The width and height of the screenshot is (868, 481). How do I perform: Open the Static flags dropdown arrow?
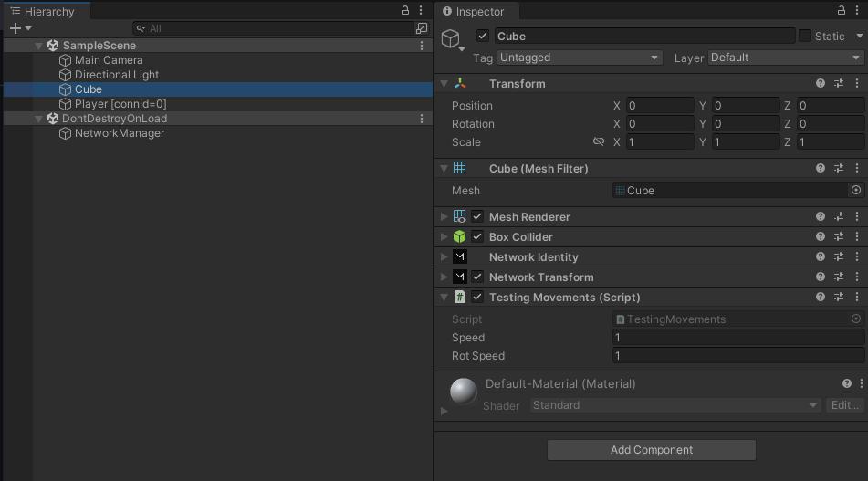click(860, 36)
